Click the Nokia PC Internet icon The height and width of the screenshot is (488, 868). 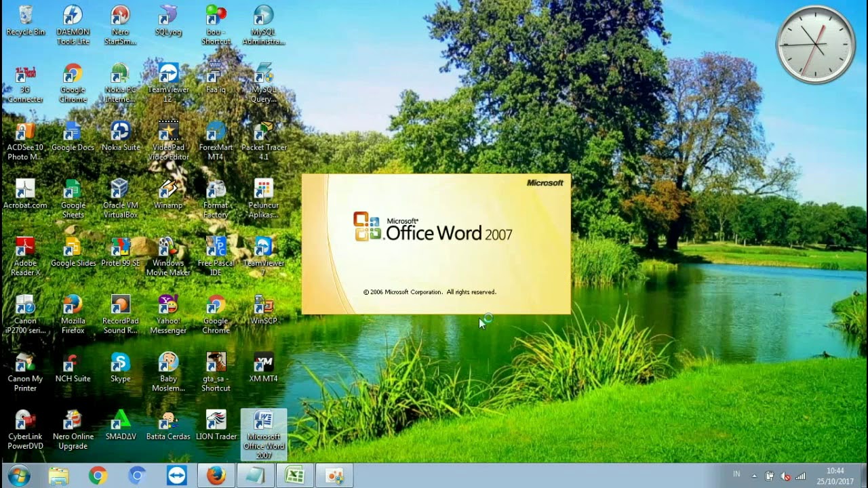click(x=120, y=84)
